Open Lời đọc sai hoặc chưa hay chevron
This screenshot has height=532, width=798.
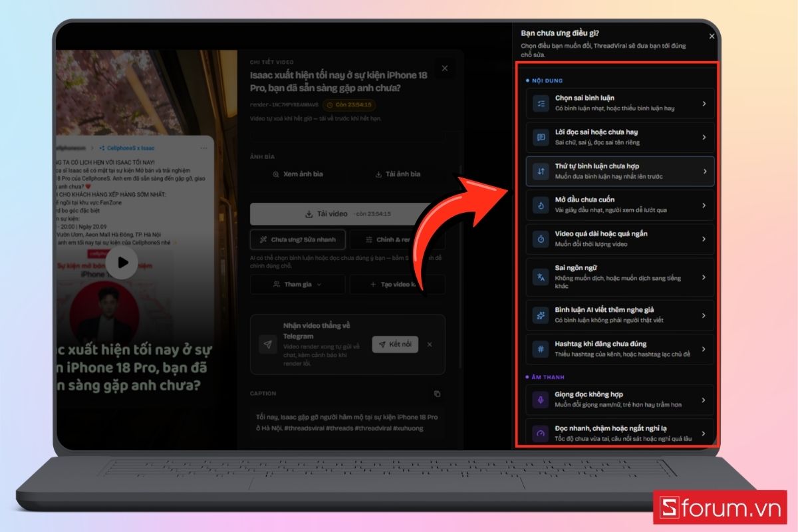tap(704, 138)
